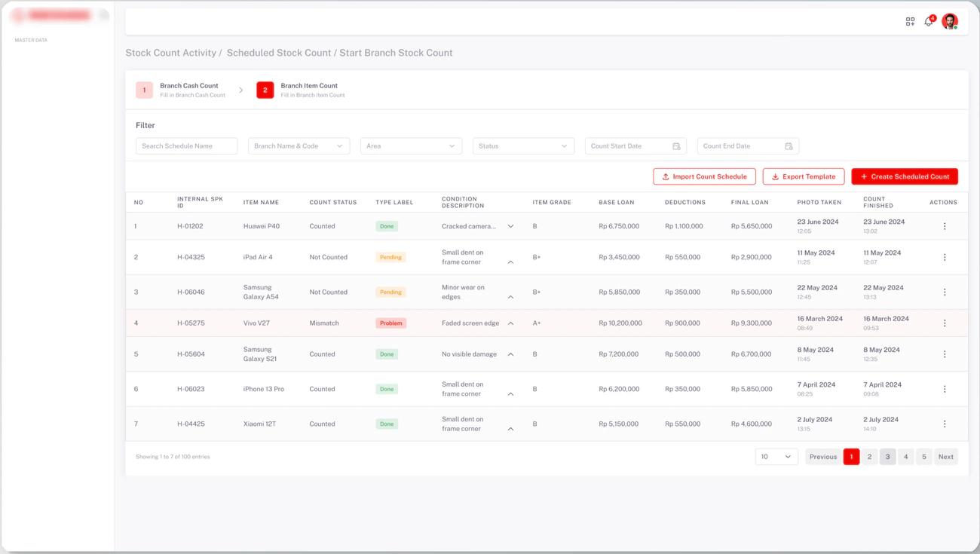Click Scheduled Stock Count breadcrumb
The width and height of the screenshot is (980, 554).
coord(279,53)
